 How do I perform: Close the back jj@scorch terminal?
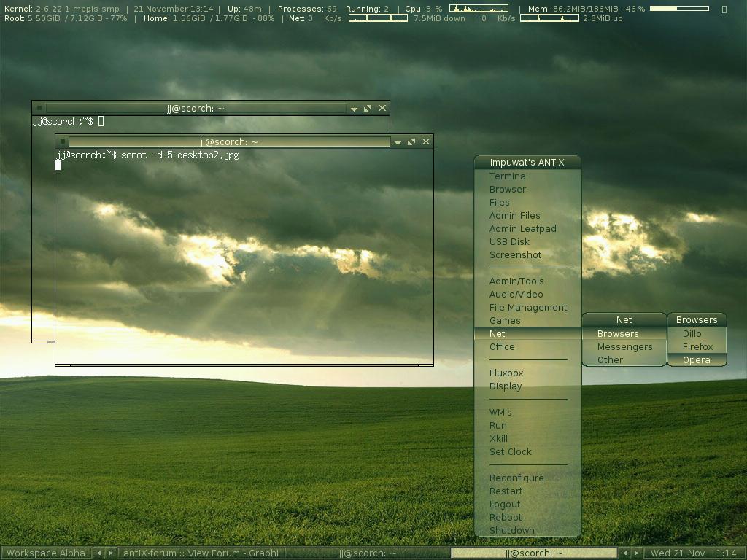(x=382, y=108)
